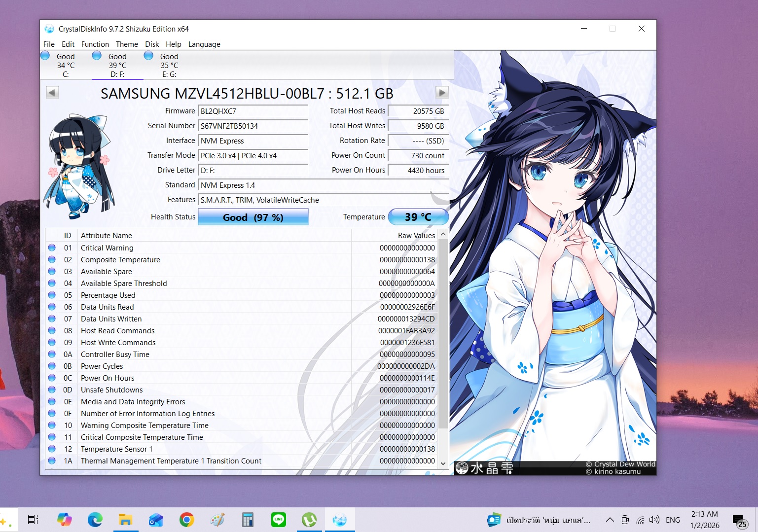Open the Theme menu

pyautogui.click(x=127, y=44)
